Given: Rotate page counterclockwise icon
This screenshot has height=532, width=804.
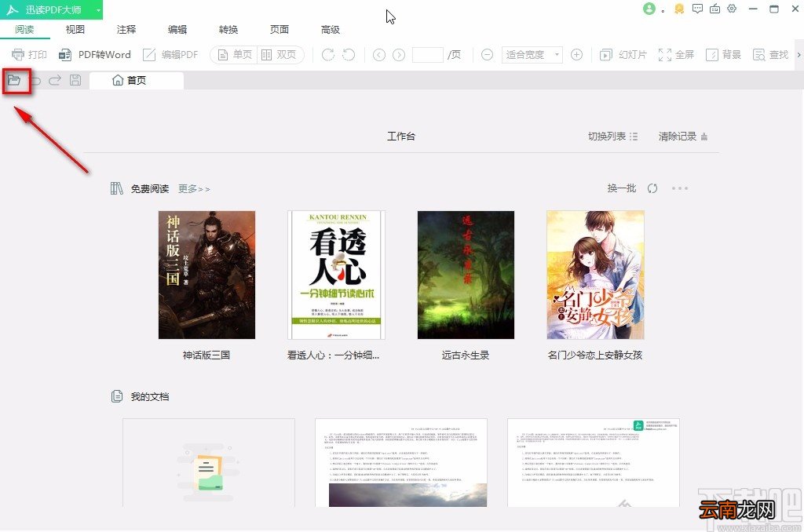Looking at the screenshot, I should click(349, 54).
